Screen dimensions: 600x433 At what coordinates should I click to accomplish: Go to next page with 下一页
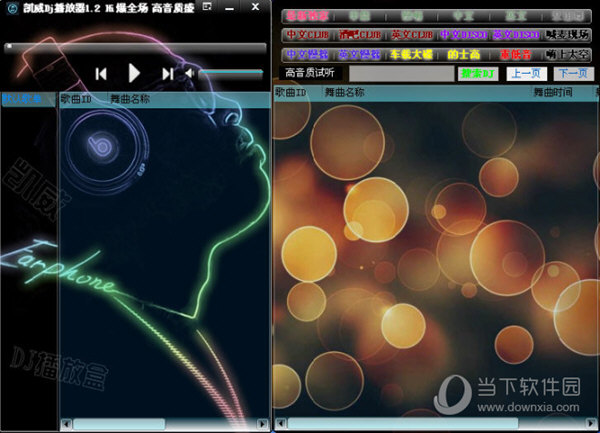(x=573, y=73)
